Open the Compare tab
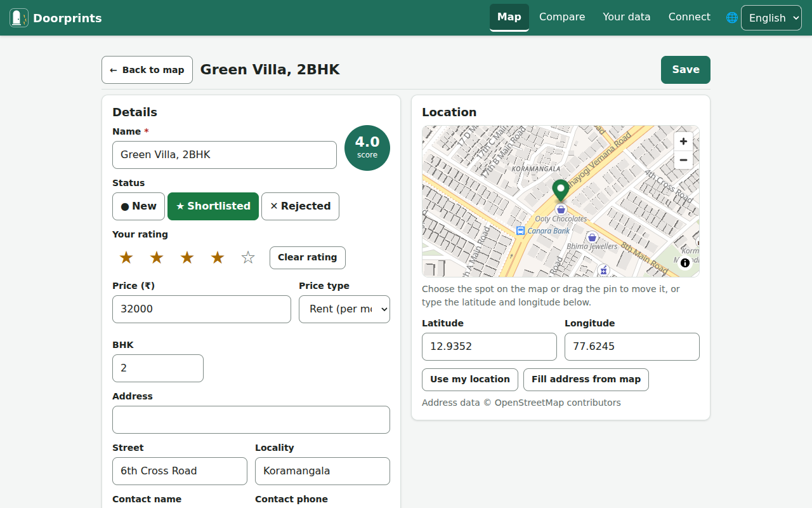The image size is (812, 508). pos(562,17)
